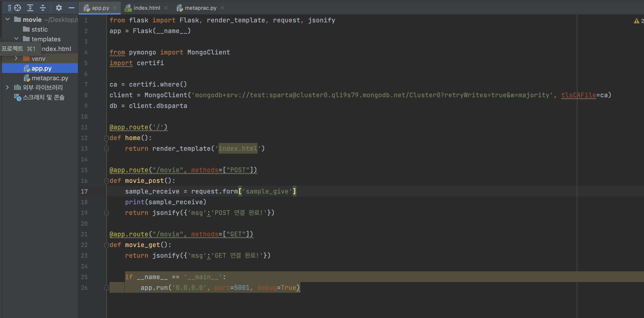Viewport: 644px width, 318px height.
Task: Select 스크래치 및 콘솔 in the tree
Action: [40, 97]
